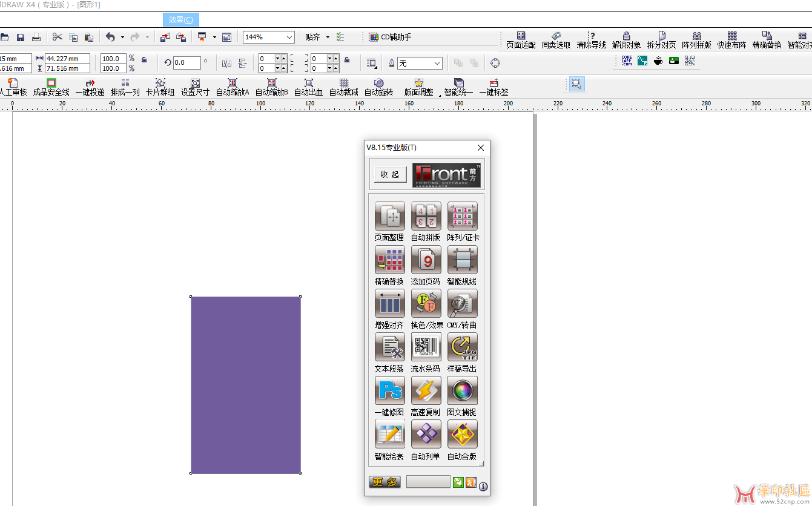Click the 页面整理 tool in the V8.15 panel
This screenshot has width=812, height=506.
coord(389,216)
